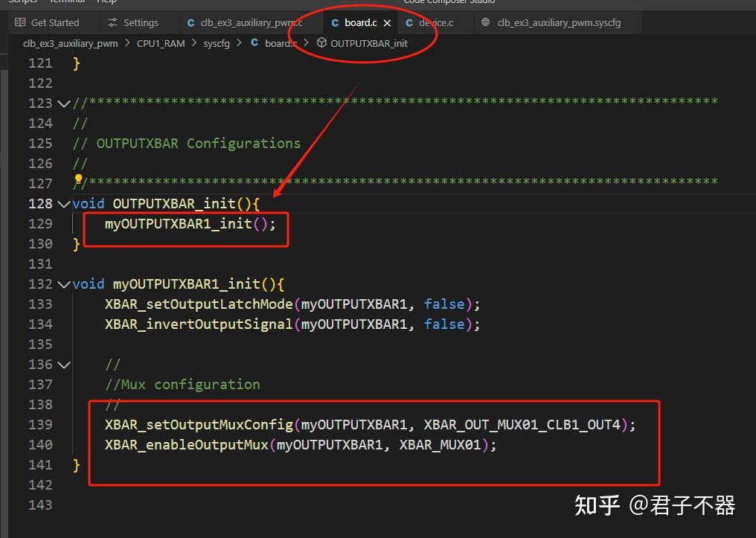Image resolution: width=756 pixels, height=538 pixels.
Task: Click the OUTPUTXBAR_init symbol icon in breadcrumb
Action: (320, 43)
